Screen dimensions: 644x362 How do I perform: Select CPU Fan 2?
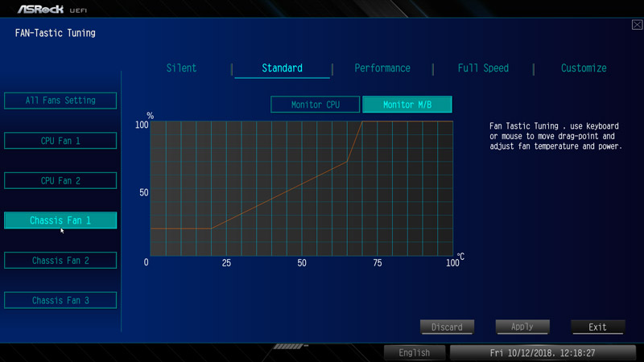pos(60,180)
